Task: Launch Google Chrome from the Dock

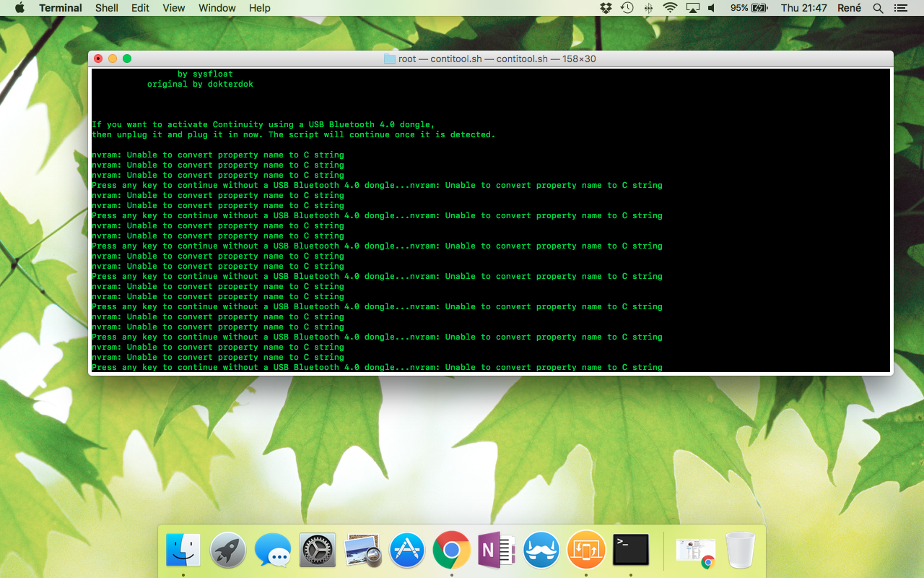Action: click(452, 551)
